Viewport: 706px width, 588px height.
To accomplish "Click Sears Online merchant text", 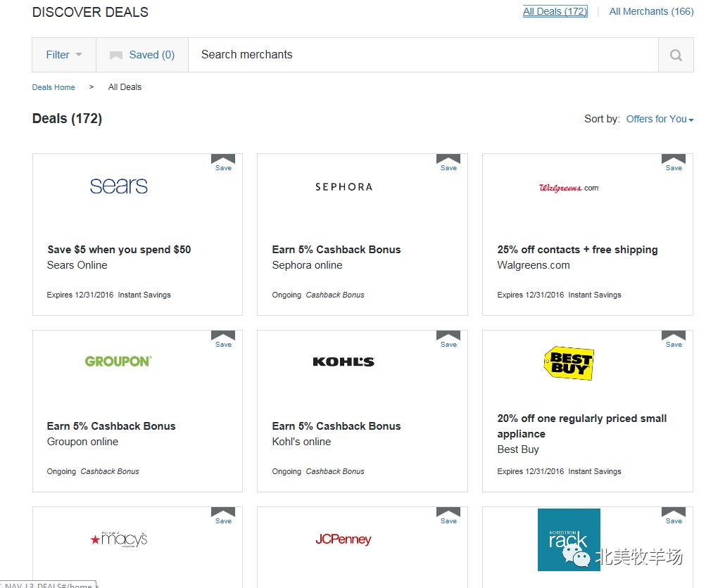I will tap(77, 265).
